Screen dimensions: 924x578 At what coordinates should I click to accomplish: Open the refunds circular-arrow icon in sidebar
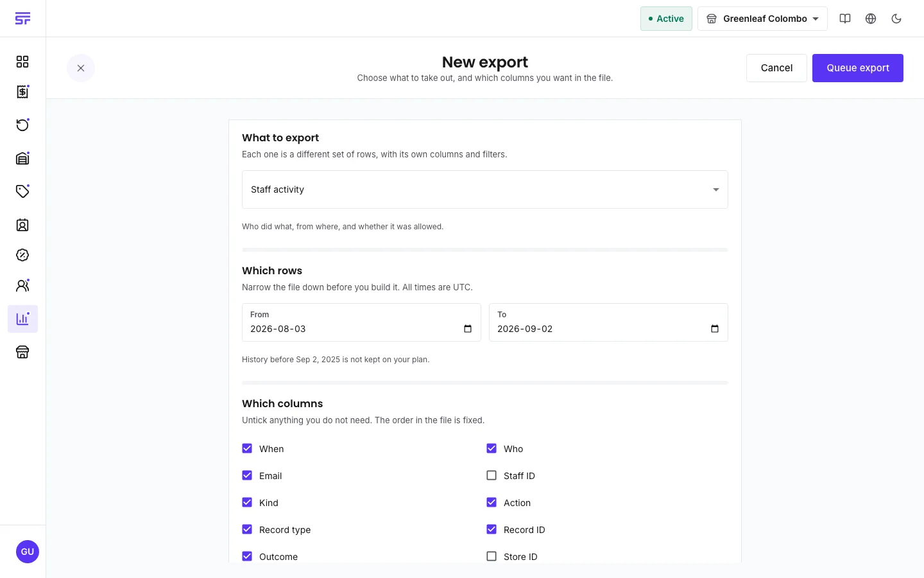[22, 125]
